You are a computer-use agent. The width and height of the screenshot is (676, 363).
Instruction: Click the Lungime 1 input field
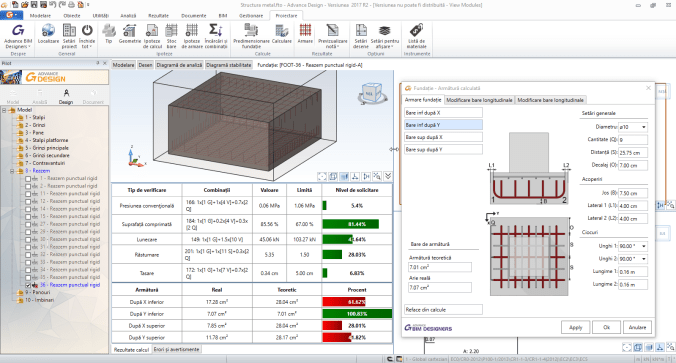pos(633,272)
